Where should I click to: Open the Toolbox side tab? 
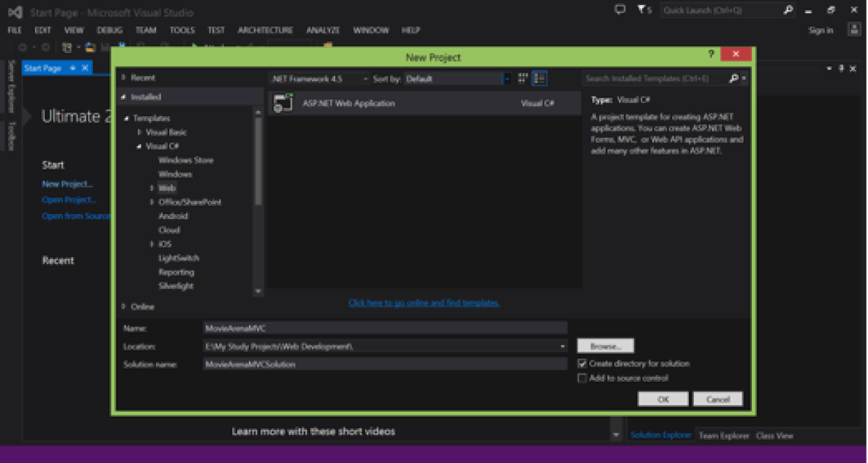pos(12,136)
